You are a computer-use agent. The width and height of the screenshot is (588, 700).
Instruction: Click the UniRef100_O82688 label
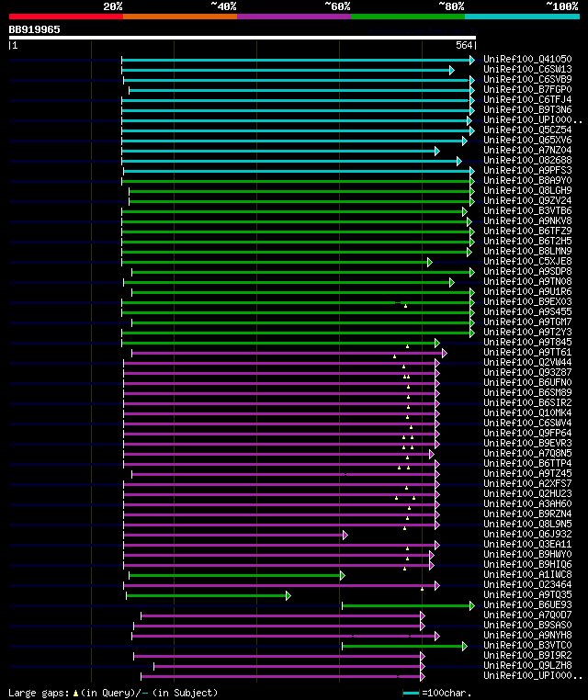click(527, 160)
